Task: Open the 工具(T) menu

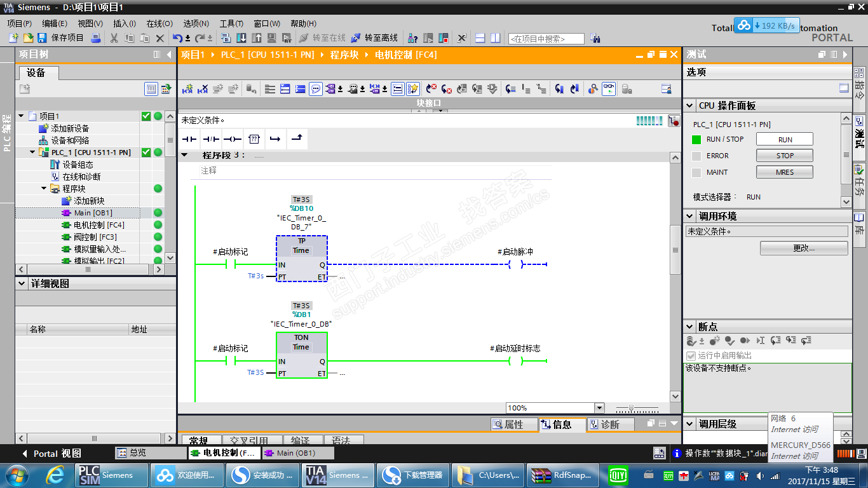Action: pyautogui.click(x=232, y=24)
